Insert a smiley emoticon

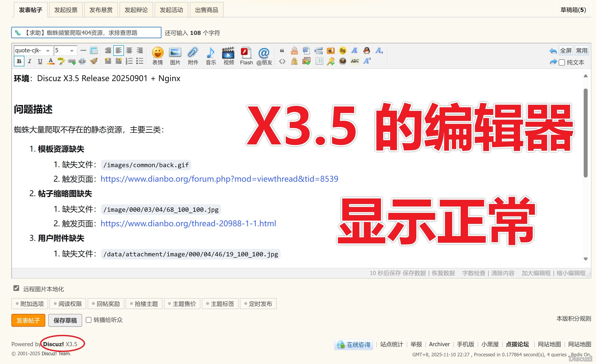[158, 56]
